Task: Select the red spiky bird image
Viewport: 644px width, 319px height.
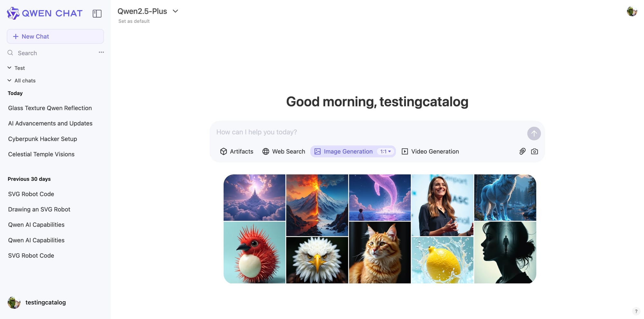Action: tap(254, 252)
